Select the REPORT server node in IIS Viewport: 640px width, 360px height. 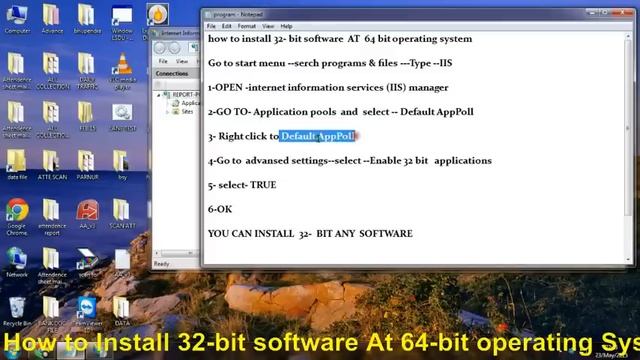[181, 95]
